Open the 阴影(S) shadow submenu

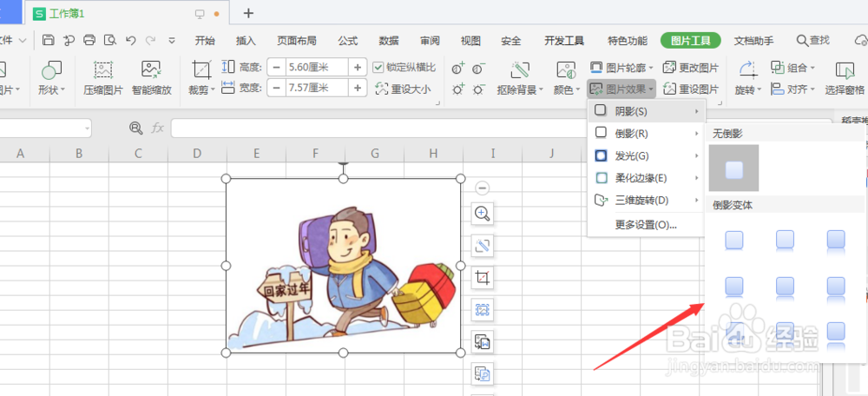pyautogui.click(x=647, y=111)
